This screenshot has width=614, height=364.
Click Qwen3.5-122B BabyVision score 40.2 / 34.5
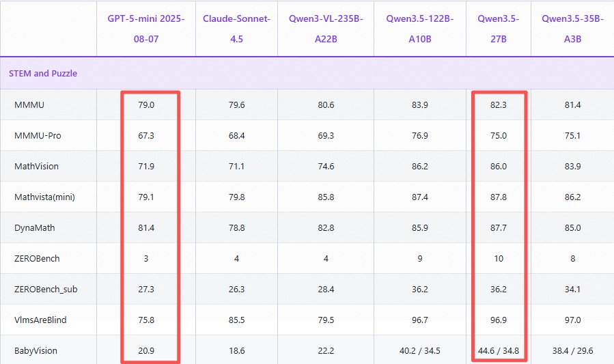[x=420, y=351]
